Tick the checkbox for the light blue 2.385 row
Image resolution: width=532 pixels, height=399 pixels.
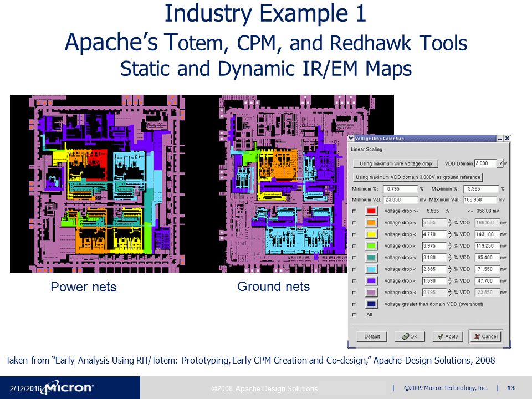click(354, 269)
